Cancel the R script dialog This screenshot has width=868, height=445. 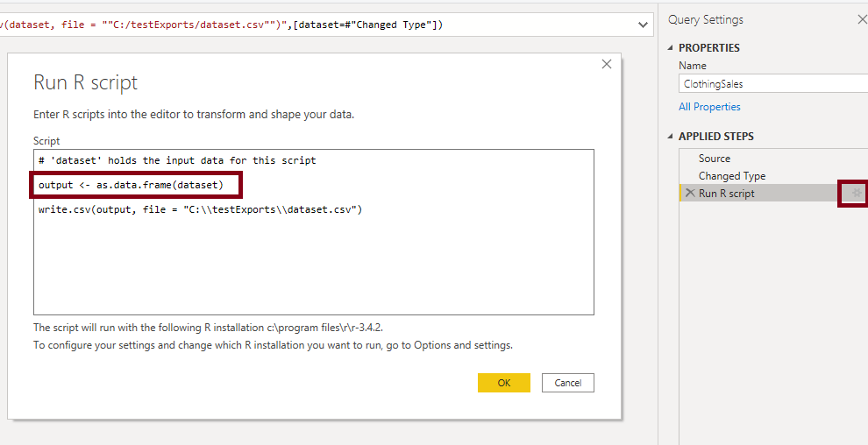[567, 383]
